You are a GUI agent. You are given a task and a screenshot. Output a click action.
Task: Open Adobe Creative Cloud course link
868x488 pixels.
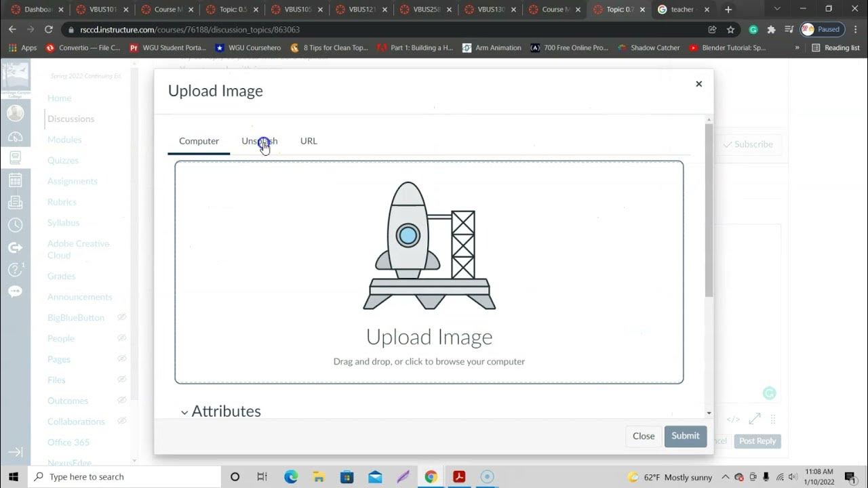click(x=78, y=249)
